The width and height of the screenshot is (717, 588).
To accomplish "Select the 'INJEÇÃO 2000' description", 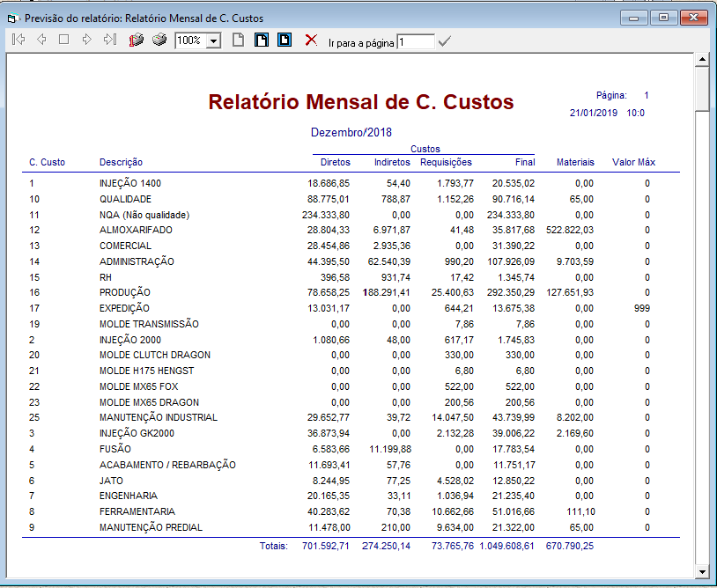I will click(x=130, y=340).
